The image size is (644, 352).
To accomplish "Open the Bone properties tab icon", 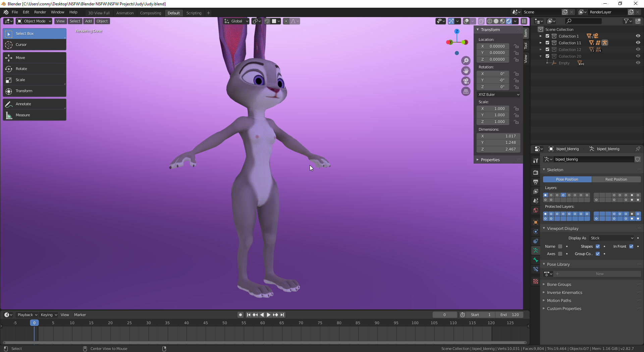I will pyautogui.click(x=536, y=260).
